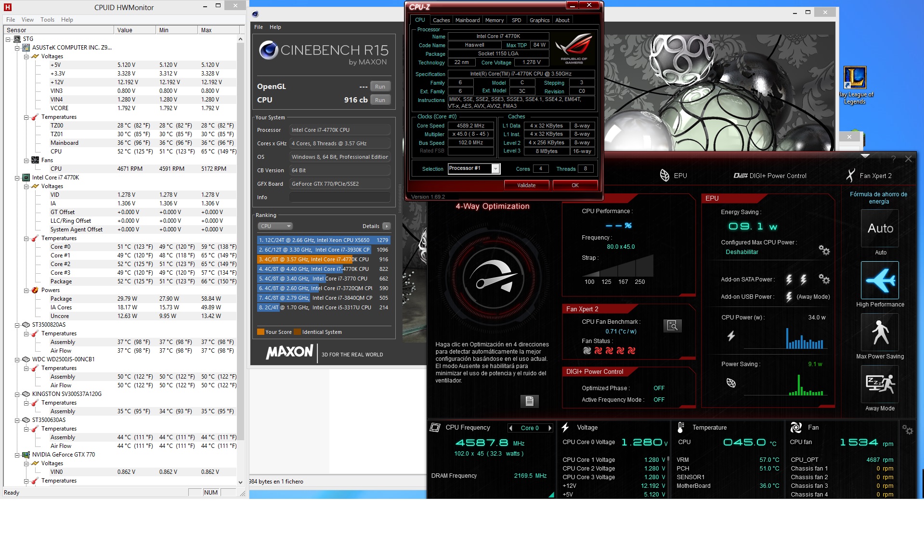Screen dimensions: 924x560
Task: Toggle Add-on USB Power lightning switch
Action: pos(789,297)
